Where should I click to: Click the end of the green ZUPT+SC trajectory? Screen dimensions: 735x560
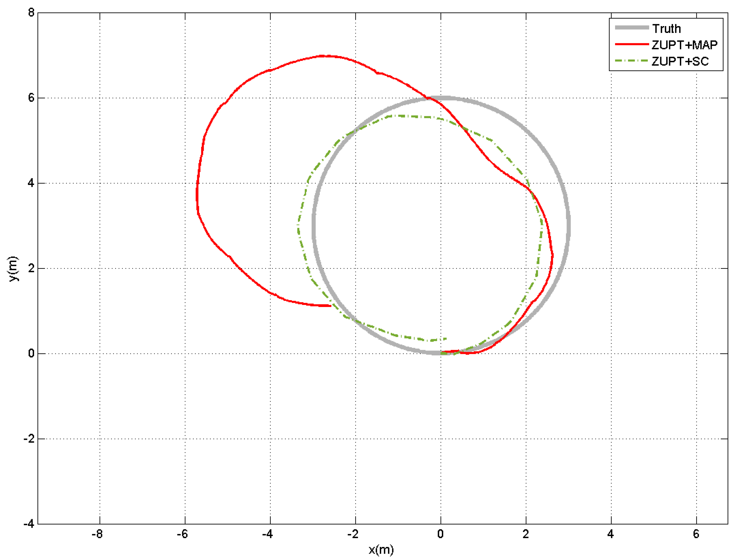tap(446, 339)
